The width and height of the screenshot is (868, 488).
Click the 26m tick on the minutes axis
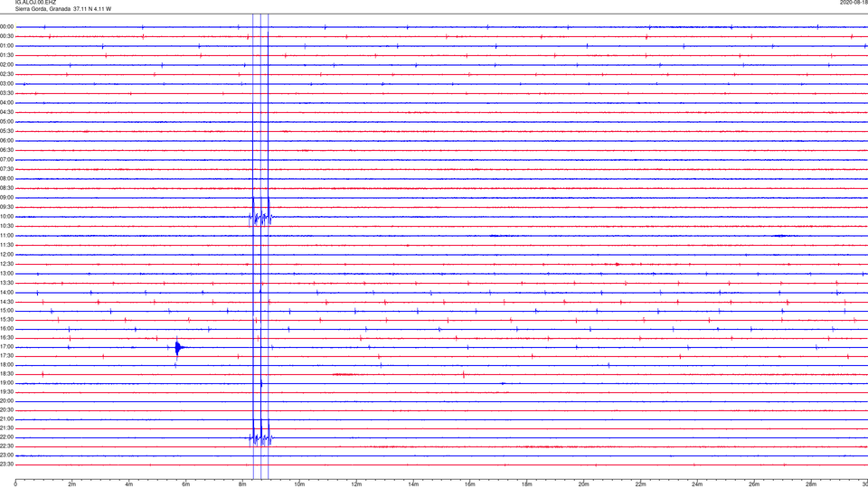pos(754,484)
